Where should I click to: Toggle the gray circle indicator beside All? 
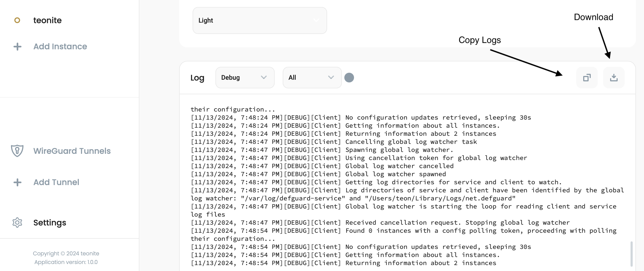coord(349,78)
